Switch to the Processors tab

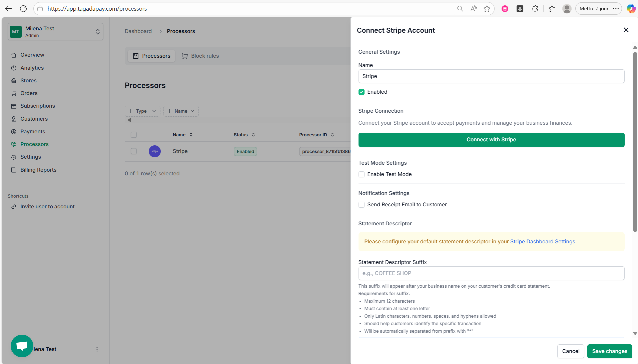[151, 56]
